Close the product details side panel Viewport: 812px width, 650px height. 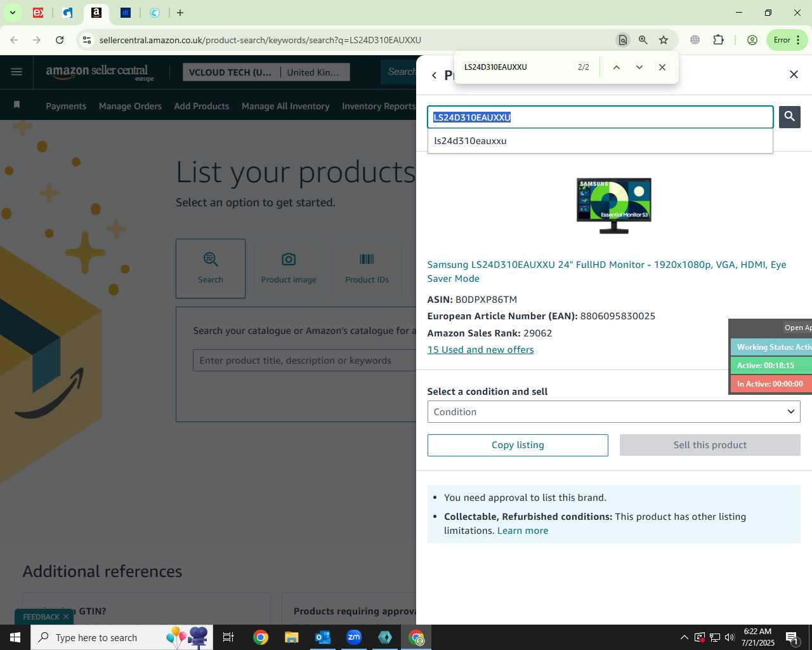794,74
